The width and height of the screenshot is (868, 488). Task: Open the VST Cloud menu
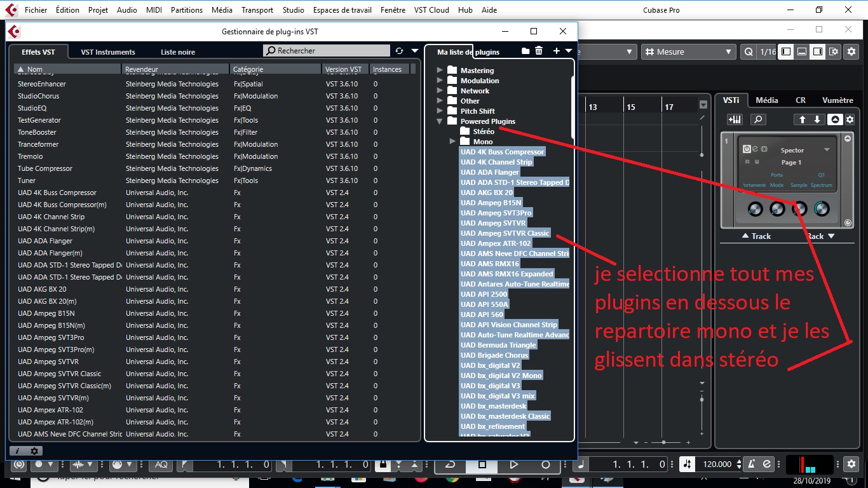(x=431, y=10)
